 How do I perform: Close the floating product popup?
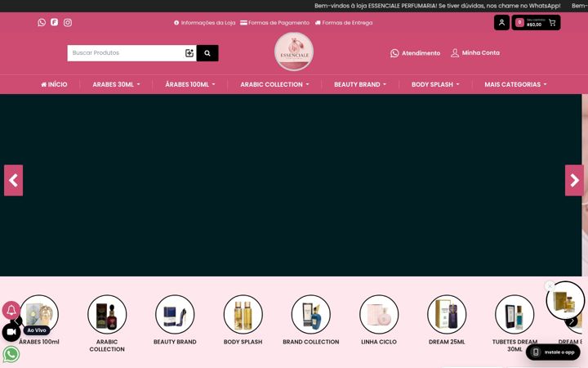tap(550, 286)
